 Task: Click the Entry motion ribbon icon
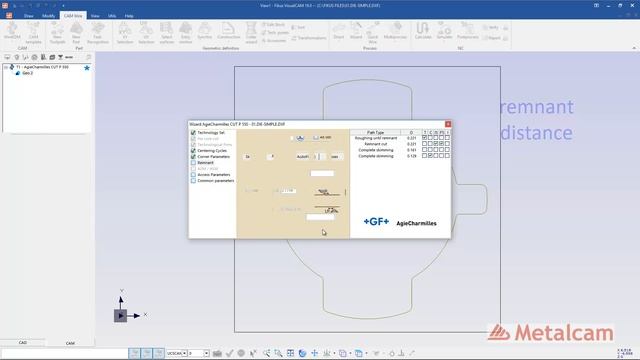point(185,33)
